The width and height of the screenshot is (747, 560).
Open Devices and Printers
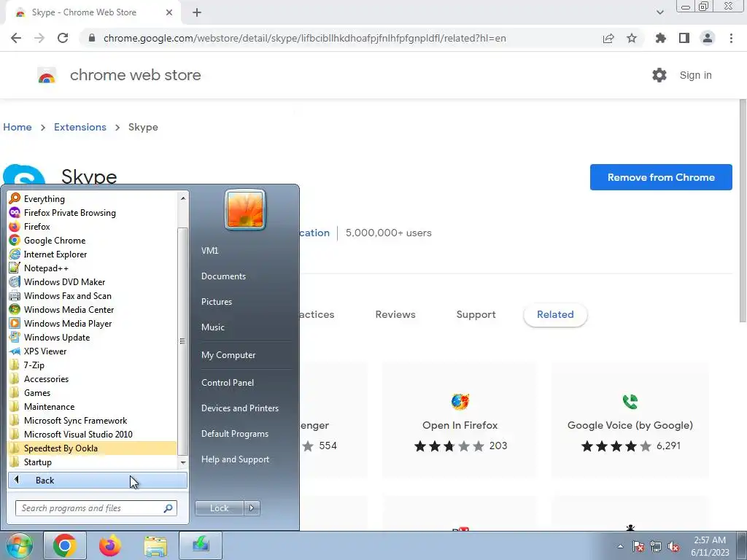(x=239, y=408)
